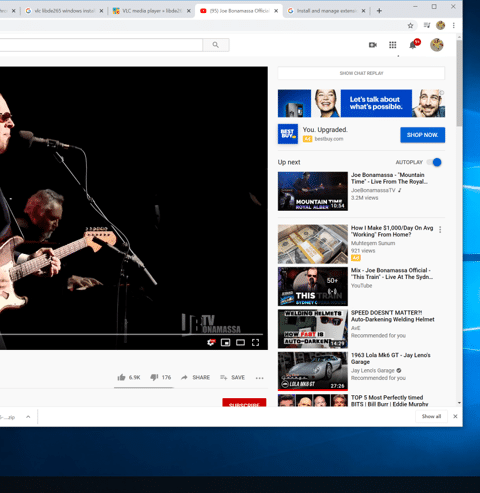
Task: Play the This Train mix thumbnail
Action: pos(313,286)
